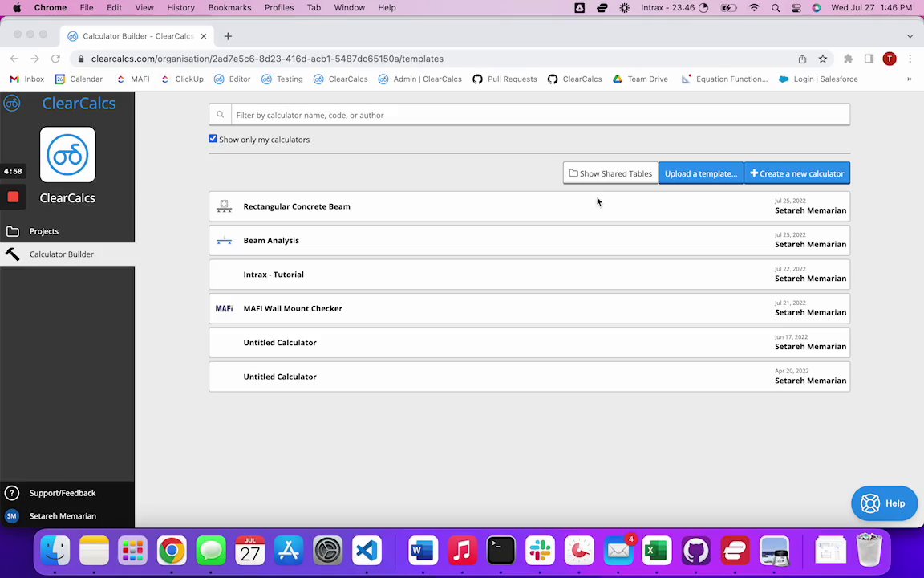Image resolution: width=924 pixels, height=578 pixels.
Task: Click the Calculator Builder hammer icon
Action: click(12, 254)
